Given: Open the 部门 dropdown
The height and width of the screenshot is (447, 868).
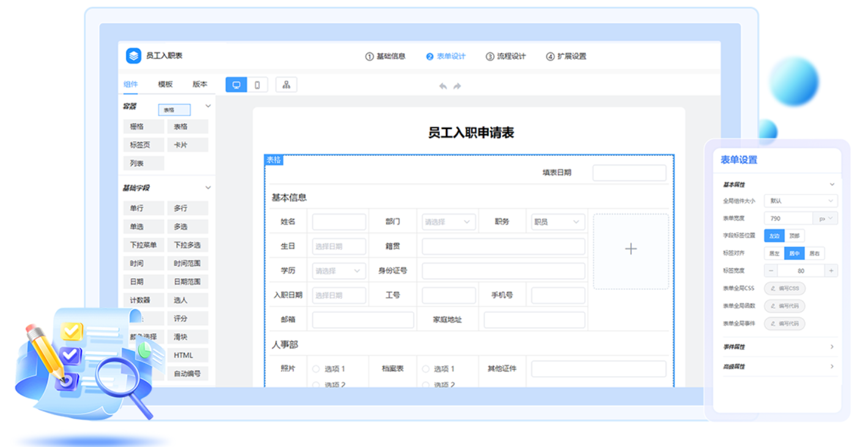Looking at the screenshot, I should pyautogui.click(x=447, y=222).
